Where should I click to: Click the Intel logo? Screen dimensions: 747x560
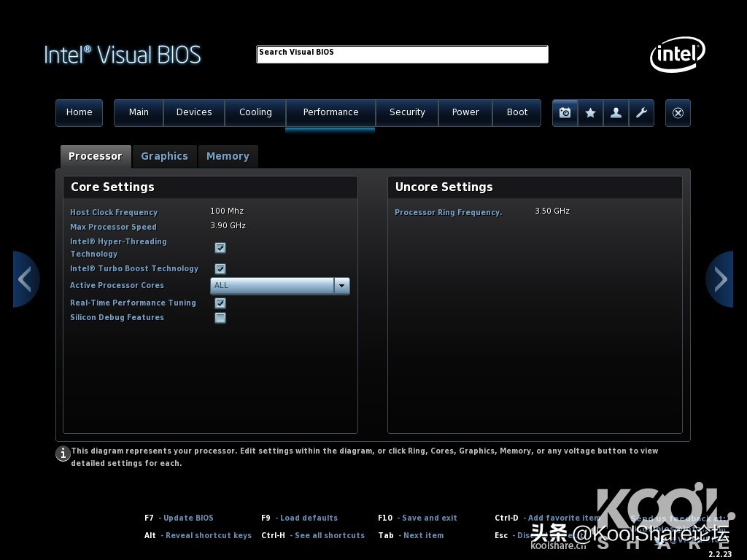pyautogui.click(x=678, y=54)
